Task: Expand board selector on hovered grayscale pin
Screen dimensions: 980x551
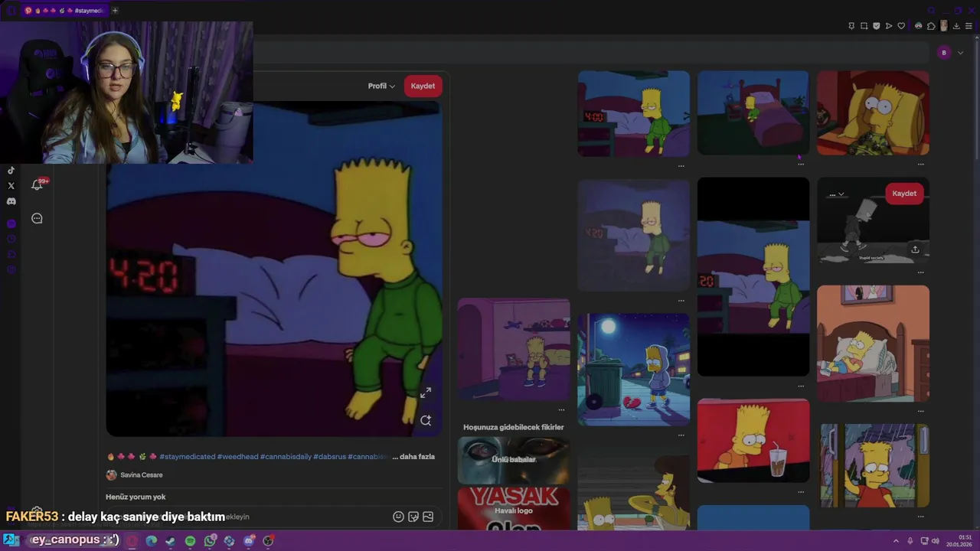Action: (837, 194)
